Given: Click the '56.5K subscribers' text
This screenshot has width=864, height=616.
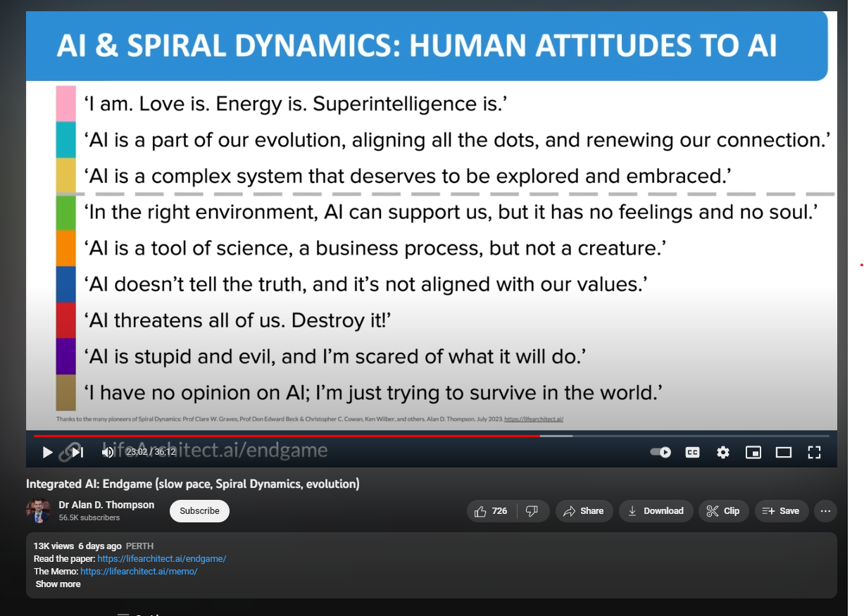Looking at the screenshot, I should pos(89,517).
